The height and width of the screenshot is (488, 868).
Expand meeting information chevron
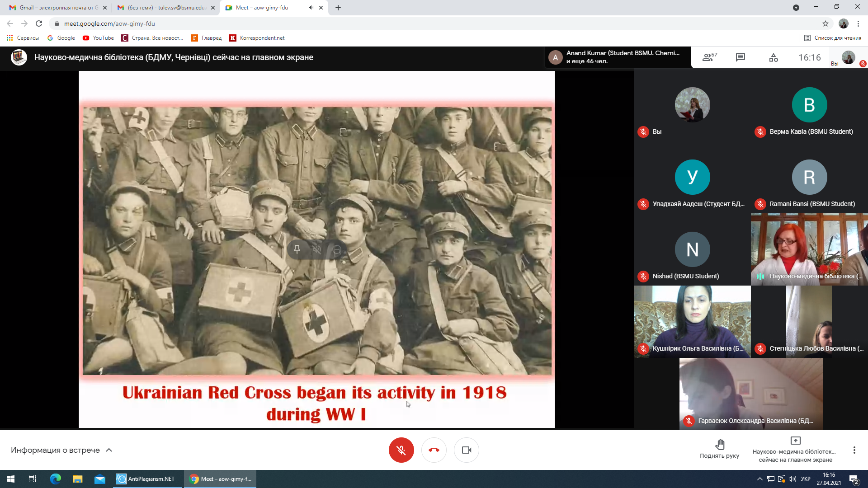pyautogui.click(x=109, y=450)
